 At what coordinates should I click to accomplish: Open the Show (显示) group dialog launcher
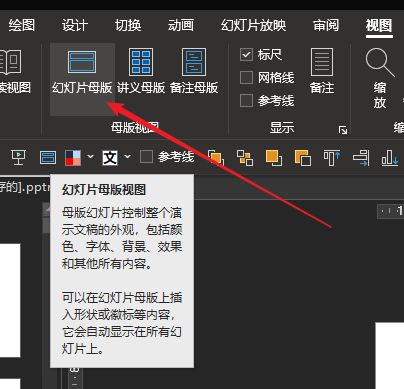343,130
